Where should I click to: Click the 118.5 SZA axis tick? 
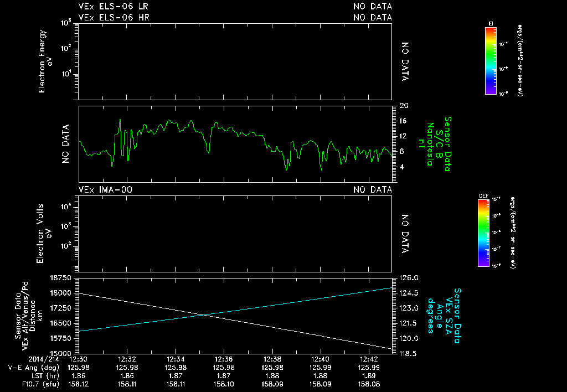point(409,353)
